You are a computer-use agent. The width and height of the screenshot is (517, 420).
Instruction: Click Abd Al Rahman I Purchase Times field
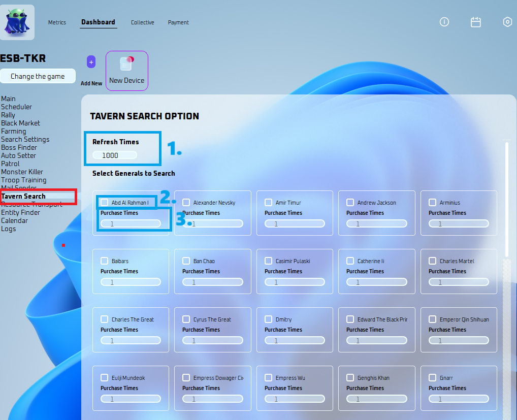tap(131, 224)
